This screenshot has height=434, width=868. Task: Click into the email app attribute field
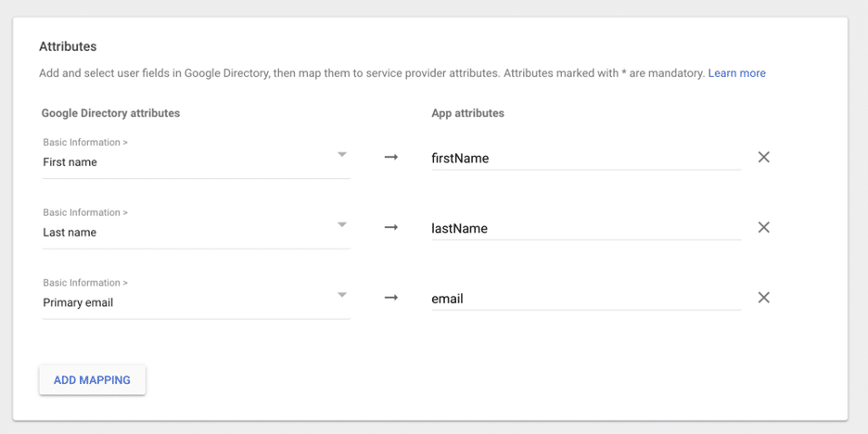click(x=584, y=299)
